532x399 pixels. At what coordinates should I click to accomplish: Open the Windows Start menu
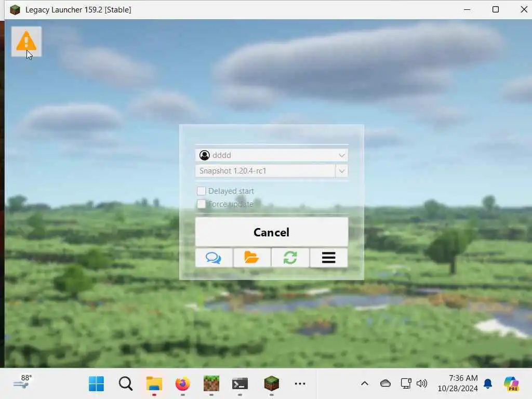[96, 384]
